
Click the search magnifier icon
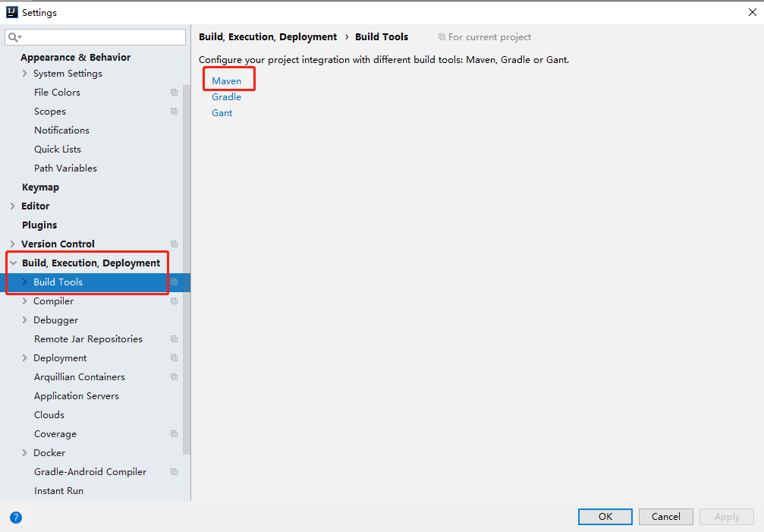coord(13,37)
